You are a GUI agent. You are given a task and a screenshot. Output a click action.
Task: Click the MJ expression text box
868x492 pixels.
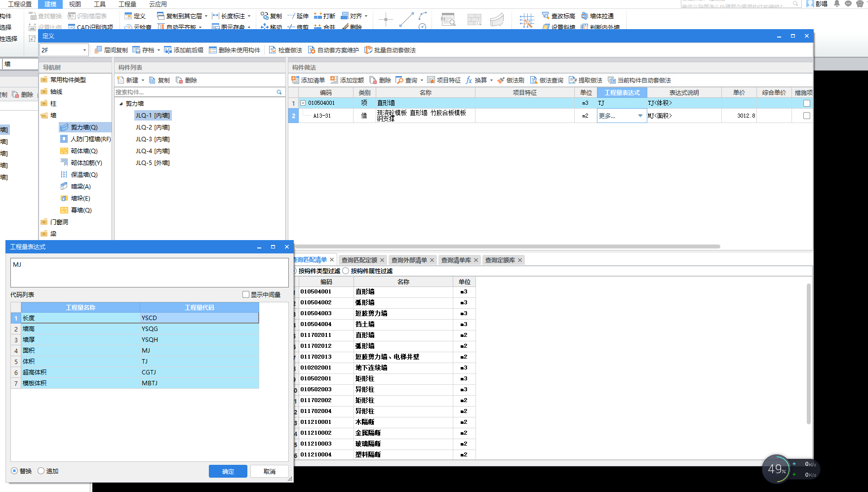click(150, 272)
